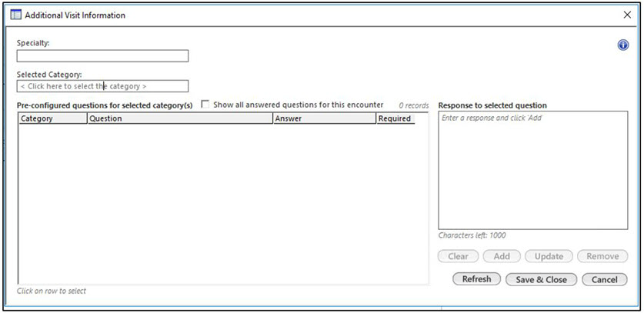Viewport: 644px width, 313px height.
Task: Click the 'Specialty:' label
Action: (33, 43)
